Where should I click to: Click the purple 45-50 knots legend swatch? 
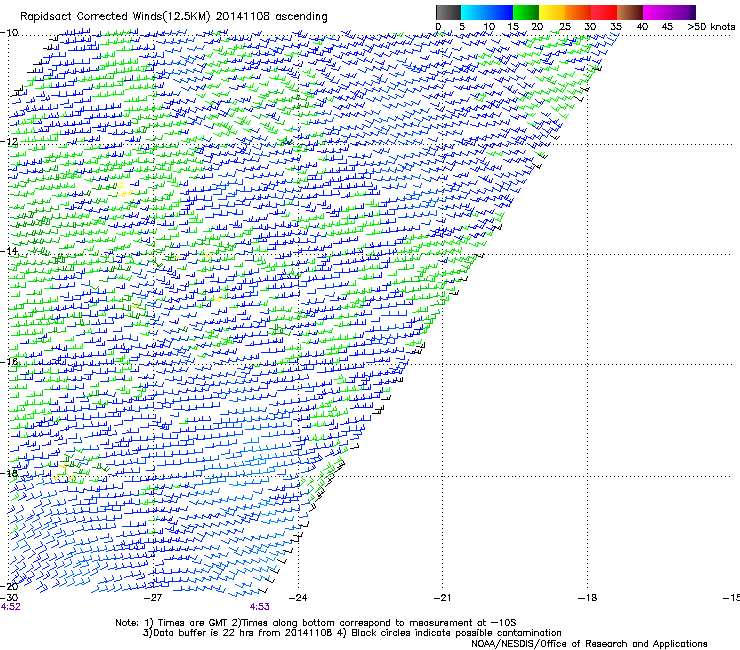click(682, 12)
